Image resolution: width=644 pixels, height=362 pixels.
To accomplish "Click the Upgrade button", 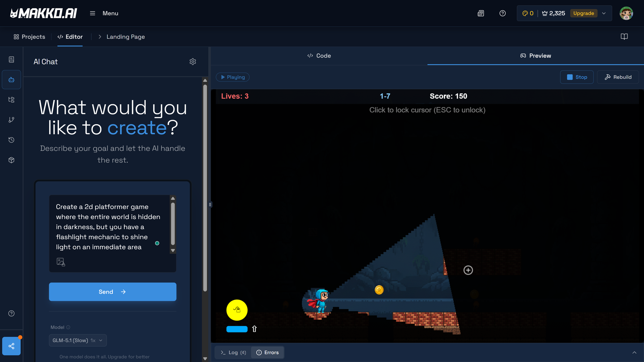I will coord(583,13).
